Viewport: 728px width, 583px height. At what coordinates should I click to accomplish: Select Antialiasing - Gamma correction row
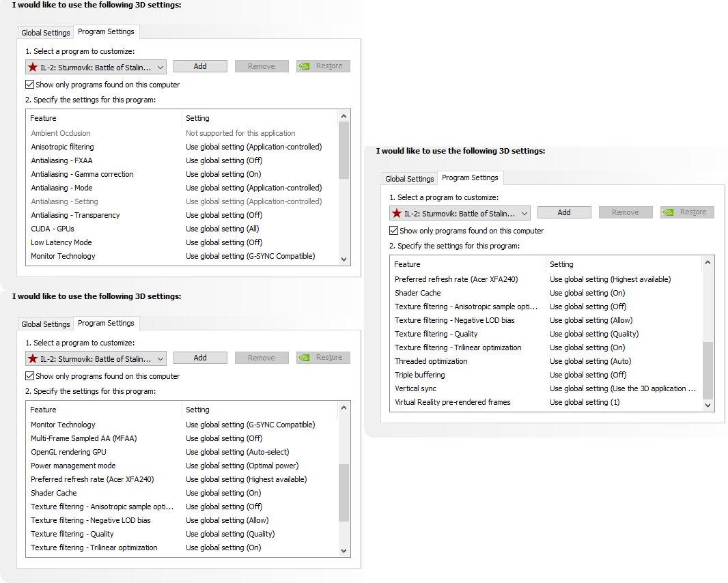pos(182,174)
